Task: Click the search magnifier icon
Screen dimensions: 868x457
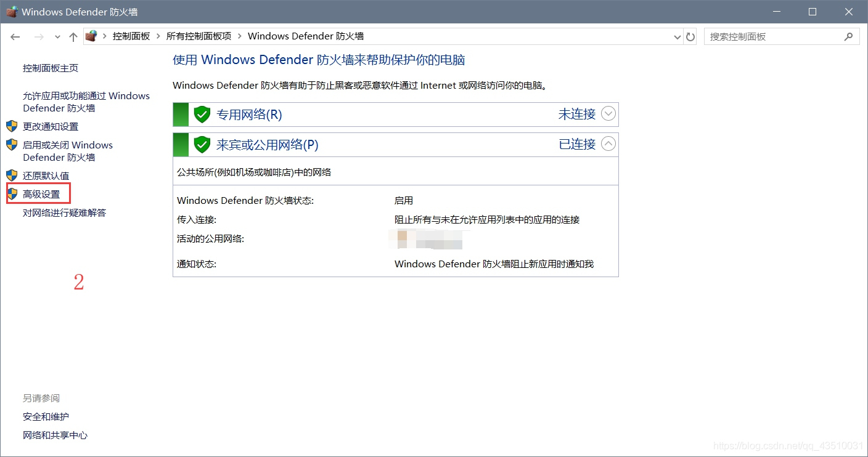Action: [849, 37]
